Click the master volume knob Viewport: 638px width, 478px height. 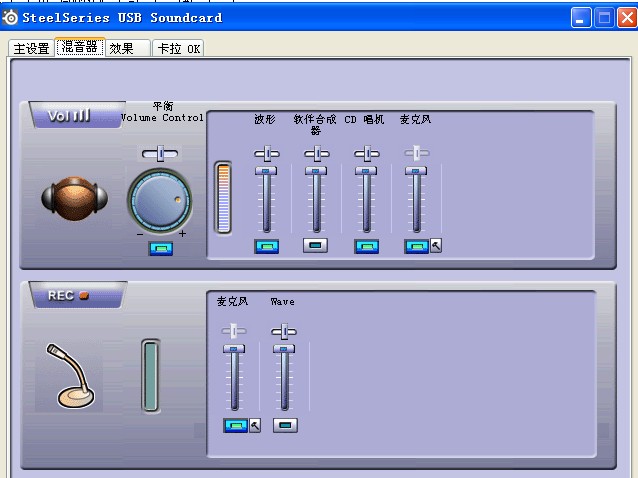(x=160, y=200)
